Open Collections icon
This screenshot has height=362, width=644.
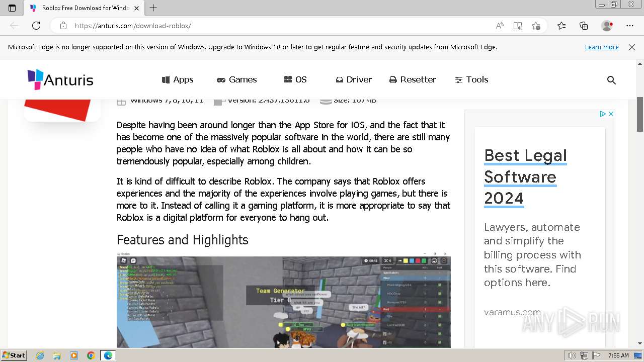(584, 26)
